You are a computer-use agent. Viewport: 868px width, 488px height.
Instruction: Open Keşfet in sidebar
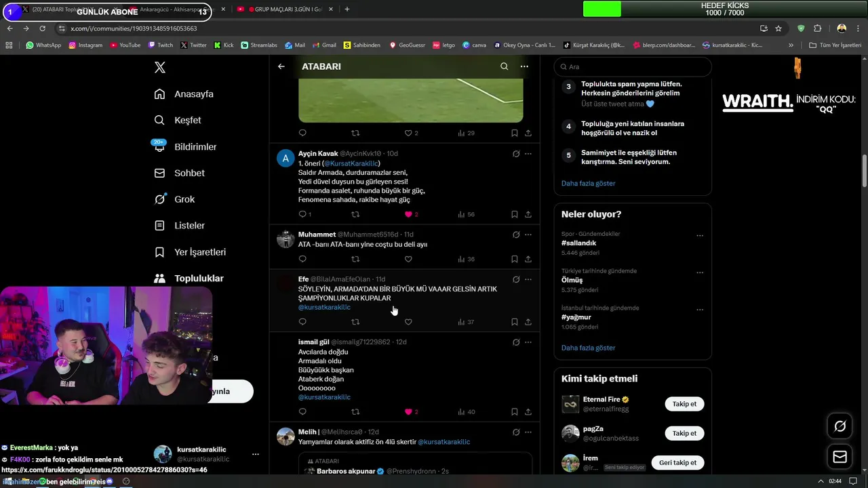click(x=178, y=120)
